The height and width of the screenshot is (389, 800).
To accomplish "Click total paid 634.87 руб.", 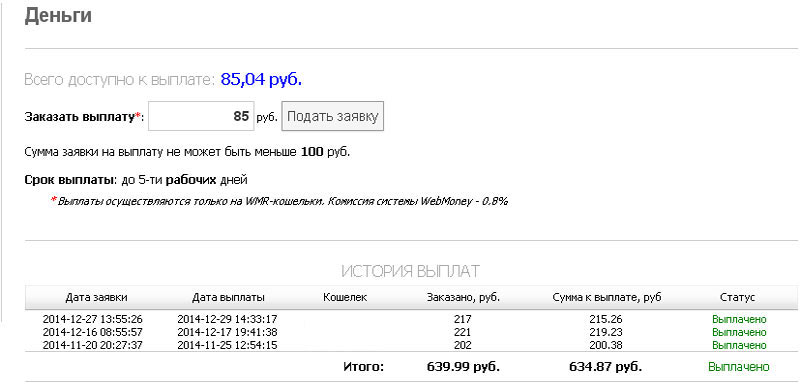I will pos(606,367).
